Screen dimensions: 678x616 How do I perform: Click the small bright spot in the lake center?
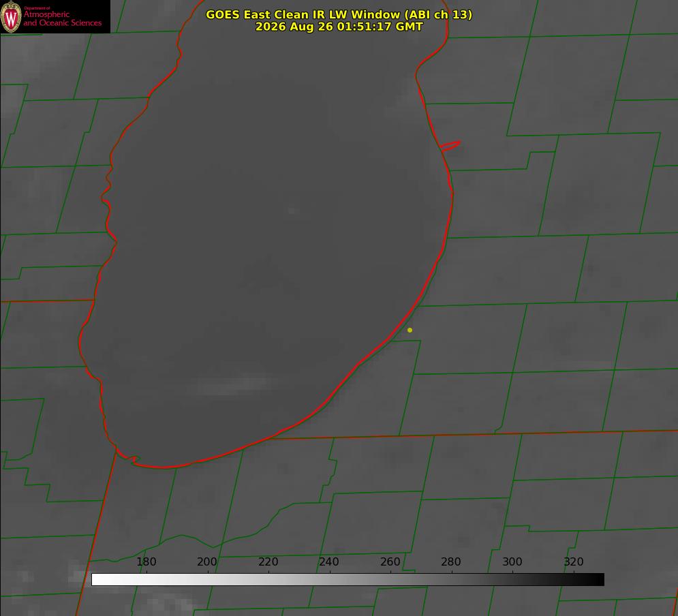[293, 211]
